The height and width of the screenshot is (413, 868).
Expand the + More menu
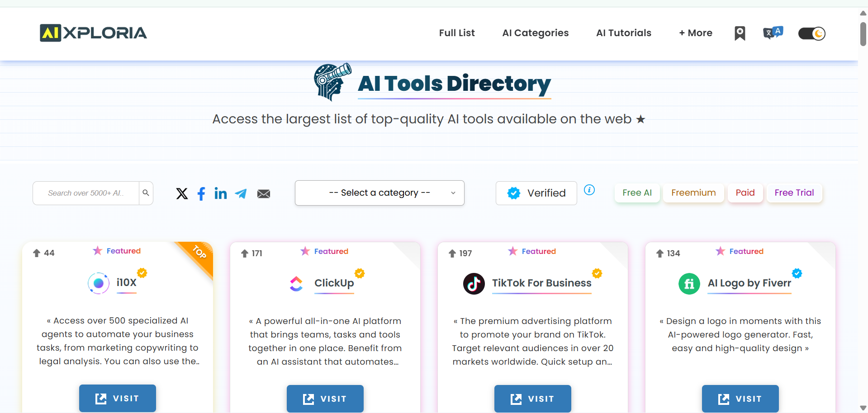(x=695, y=33)
